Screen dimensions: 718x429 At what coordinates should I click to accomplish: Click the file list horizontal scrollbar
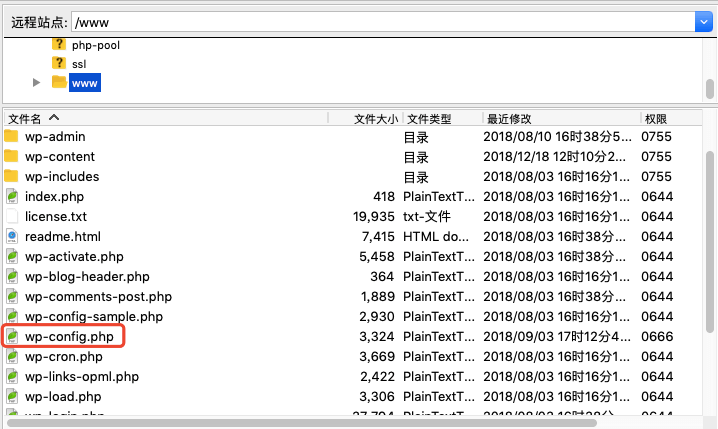[x=302, y=423]
